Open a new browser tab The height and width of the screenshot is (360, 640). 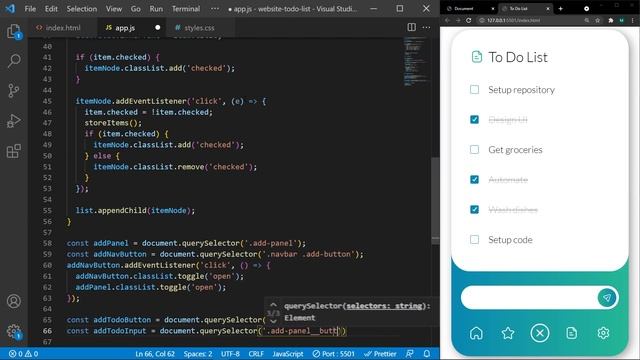(560, 9)
